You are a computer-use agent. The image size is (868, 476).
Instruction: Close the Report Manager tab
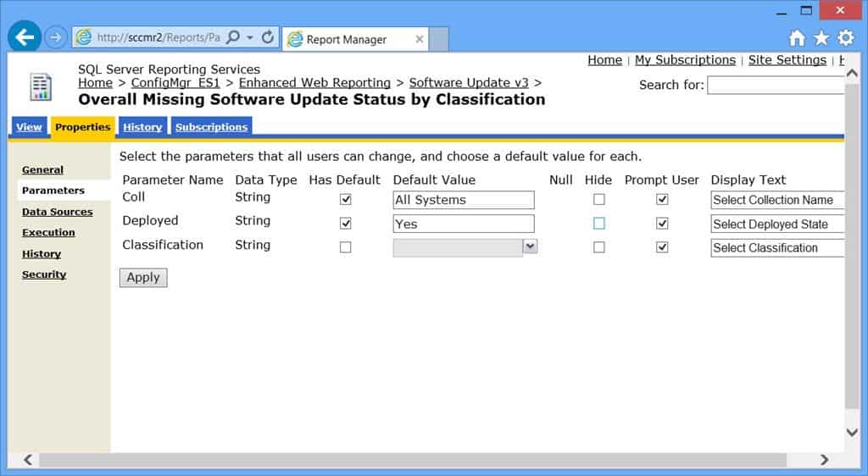pos(420,39)
